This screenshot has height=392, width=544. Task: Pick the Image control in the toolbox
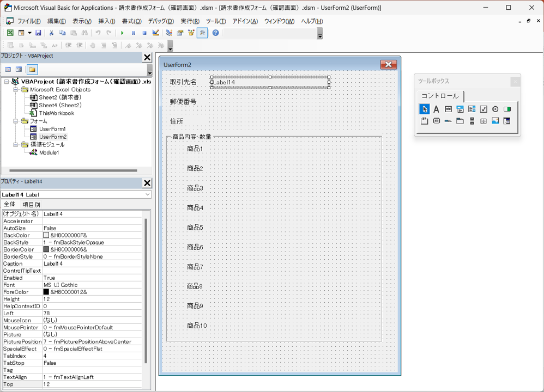pos(495,121)
